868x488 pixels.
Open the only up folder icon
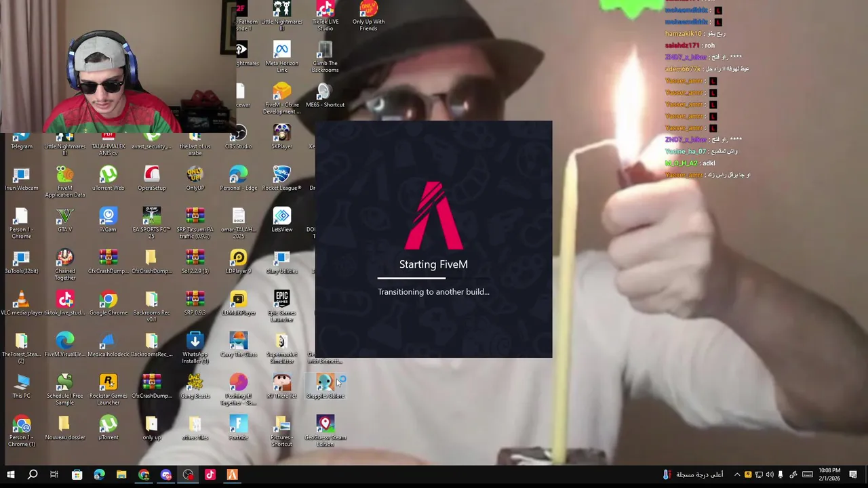point(152,428)
